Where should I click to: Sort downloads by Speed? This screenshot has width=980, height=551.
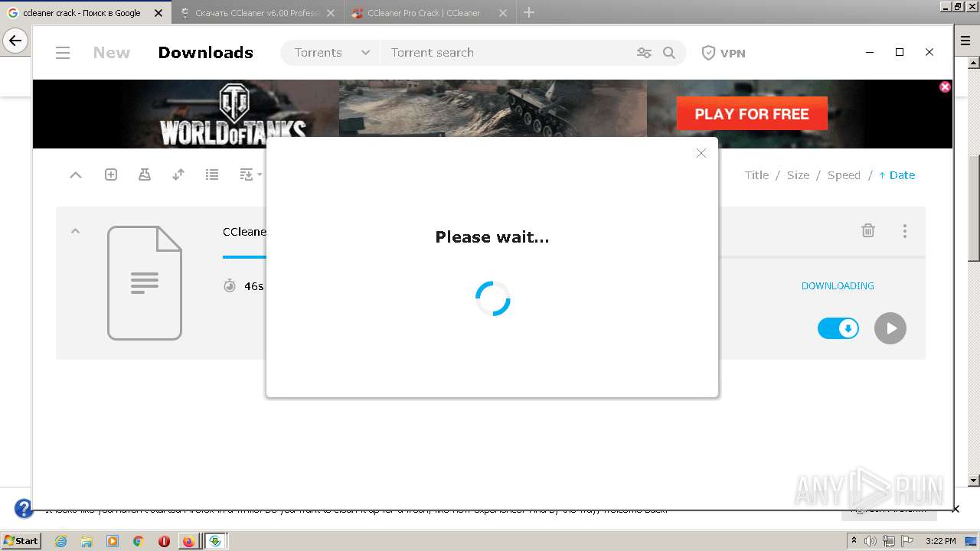click(x=844, y=175)
